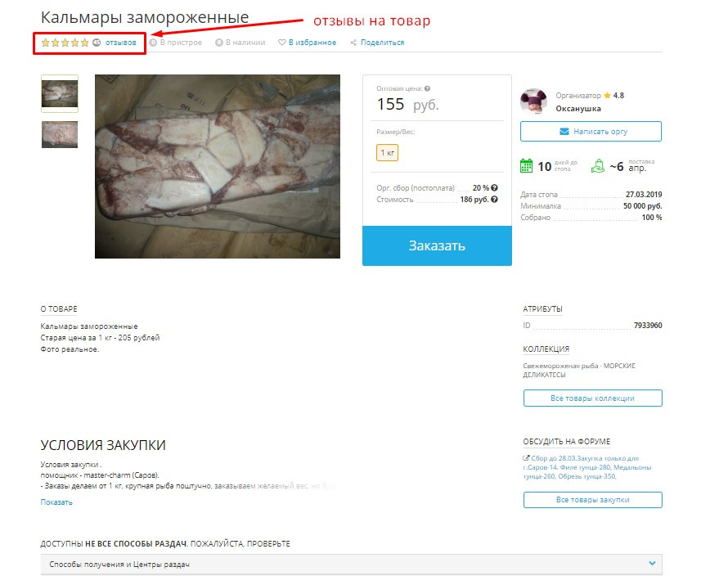The image size is (728, 576).
Task: Click the five-star product rating
Action: pyautogui.click(x=65, y=43)
